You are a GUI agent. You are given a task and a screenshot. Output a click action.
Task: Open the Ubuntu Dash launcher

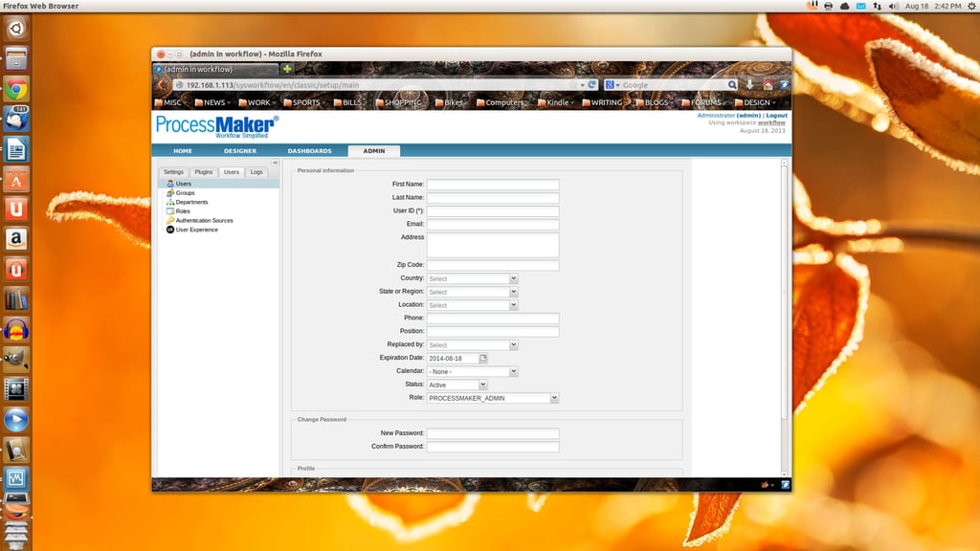pyautogui.click(x=15, y=28)
